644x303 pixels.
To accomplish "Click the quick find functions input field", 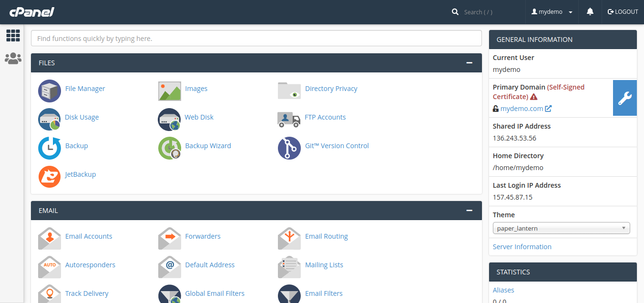I will pos(256,38).
